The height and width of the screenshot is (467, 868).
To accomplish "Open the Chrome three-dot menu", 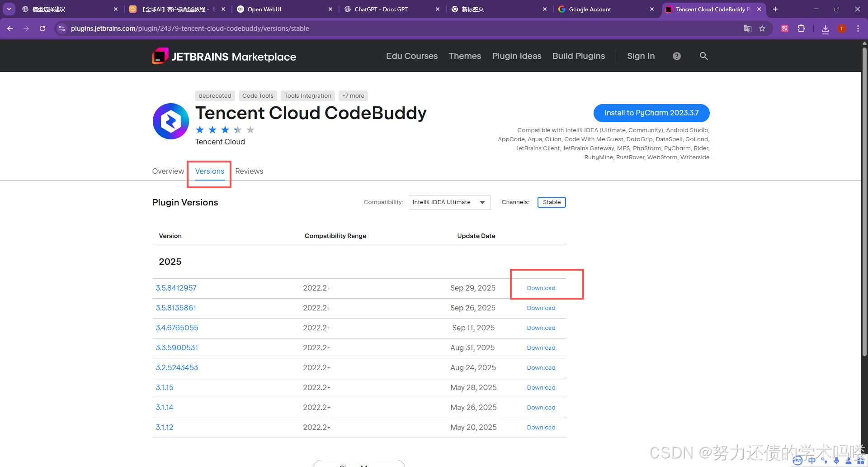I will pyautogui.click(x=858, y=29).
